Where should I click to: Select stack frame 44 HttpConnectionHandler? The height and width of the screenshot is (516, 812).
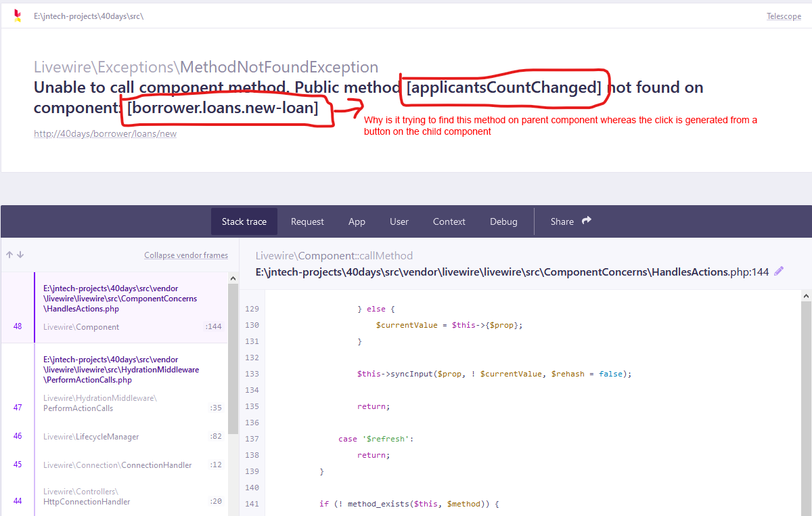pos(114,496)
